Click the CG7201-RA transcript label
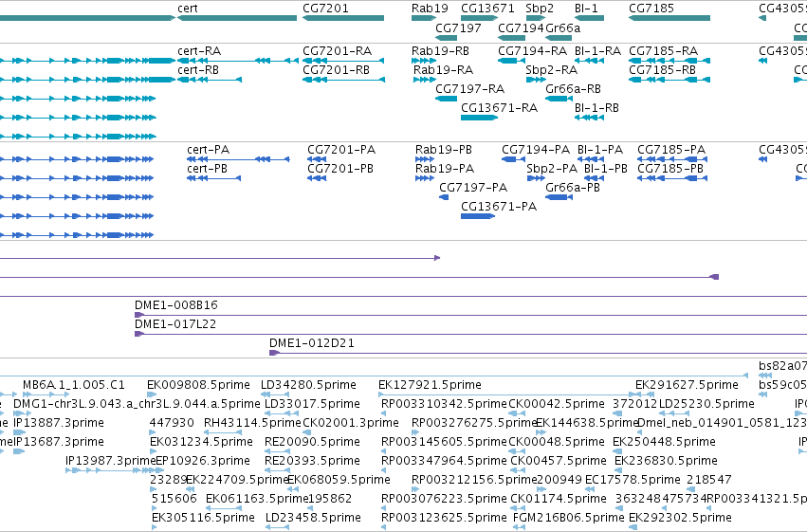Viewport: 807px width, 532px height. 337,51
